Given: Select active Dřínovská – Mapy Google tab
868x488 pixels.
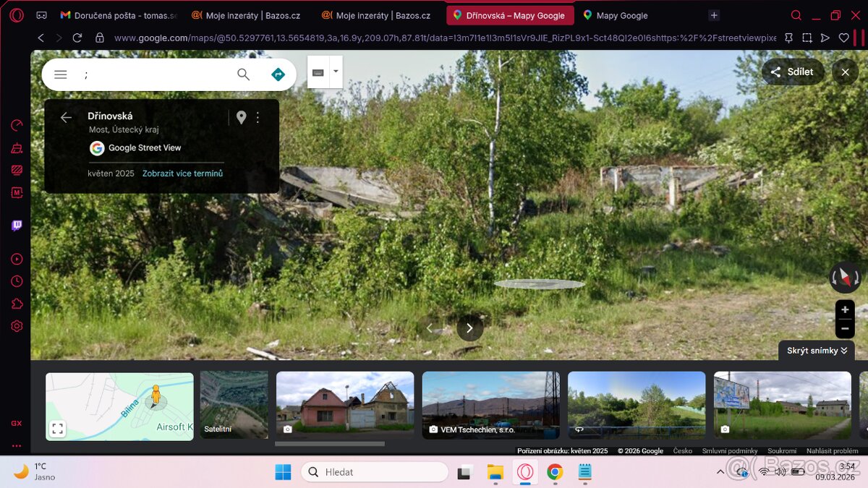Looking at the screenshot, I should (x=510, y=15).
